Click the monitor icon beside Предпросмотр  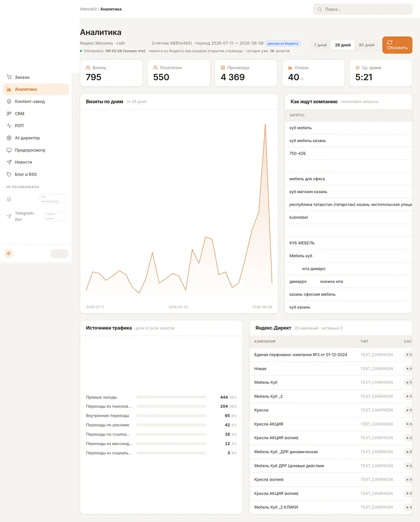(9, 150)
